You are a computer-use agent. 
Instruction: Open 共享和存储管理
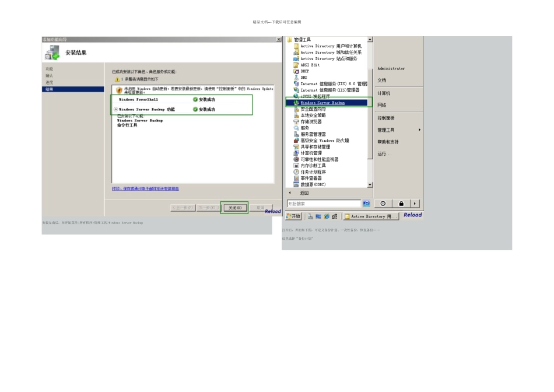click(311, 146)
